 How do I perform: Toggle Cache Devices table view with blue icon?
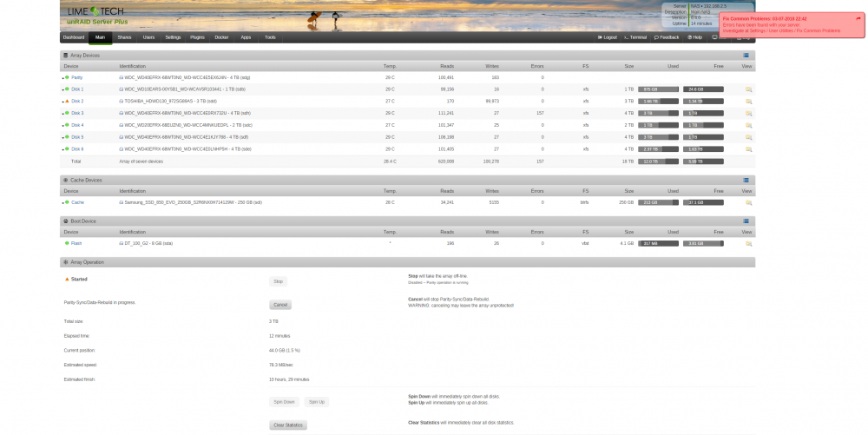click(x=746, y=181)
